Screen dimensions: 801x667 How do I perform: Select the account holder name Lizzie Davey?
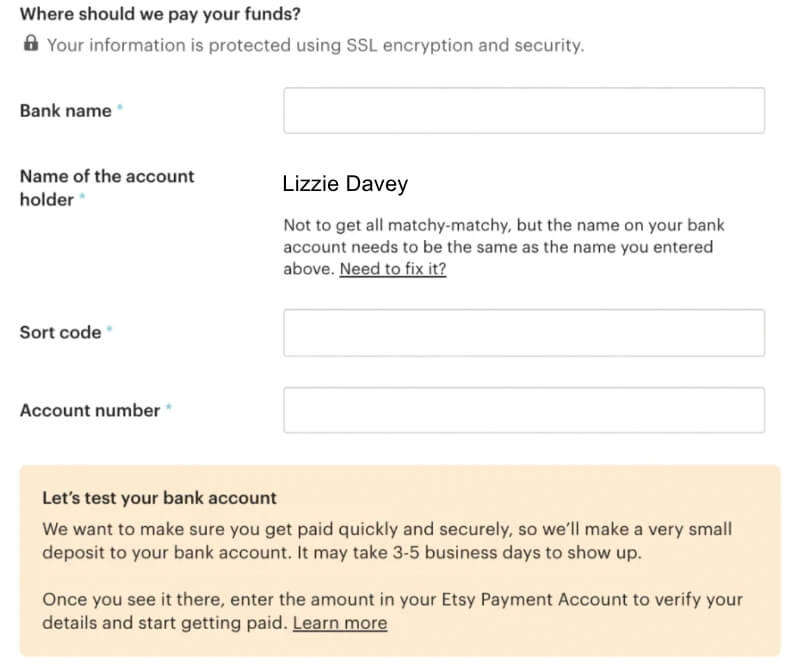[345, 184]
